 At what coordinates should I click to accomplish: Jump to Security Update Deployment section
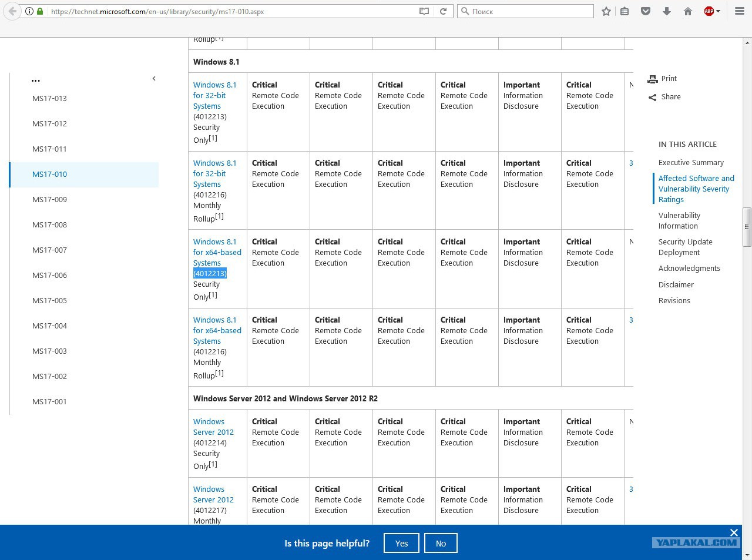coord(685,247)
